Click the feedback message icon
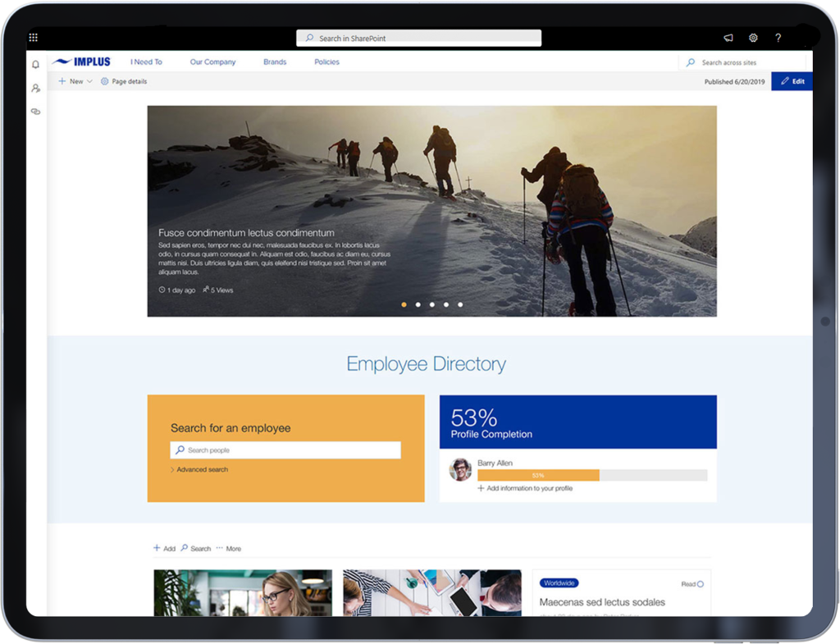This screenshot has height=644, width=840. [x=728, y=37]
